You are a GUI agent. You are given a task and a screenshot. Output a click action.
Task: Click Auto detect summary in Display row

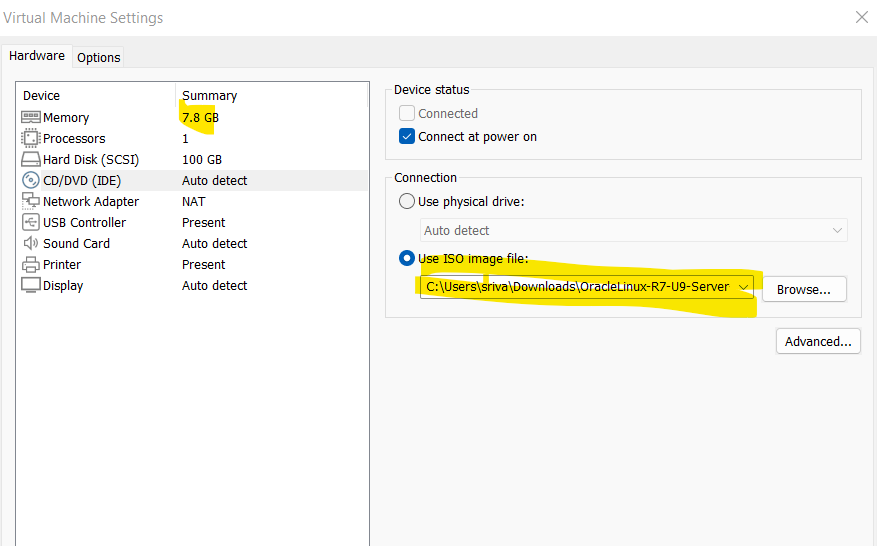coord(214,285)
